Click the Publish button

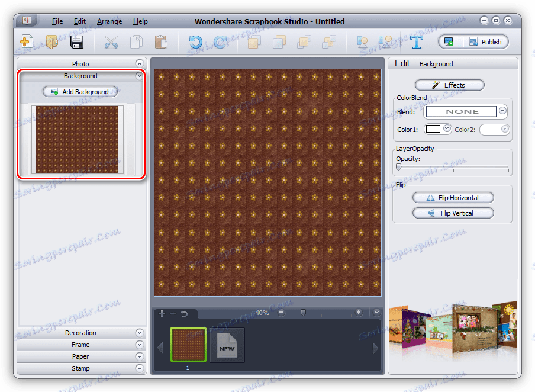(x=485, y=42)
